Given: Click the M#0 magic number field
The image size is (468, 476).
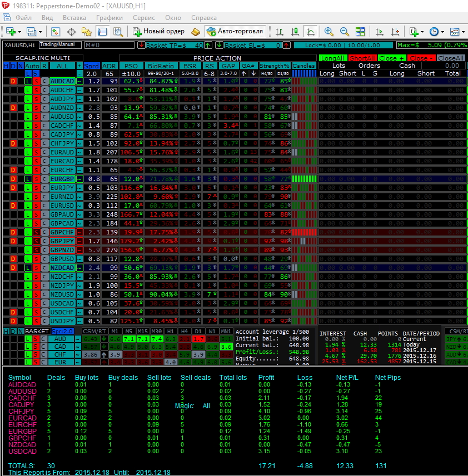Looking at the screenshot, I should [x=109, y=45].
